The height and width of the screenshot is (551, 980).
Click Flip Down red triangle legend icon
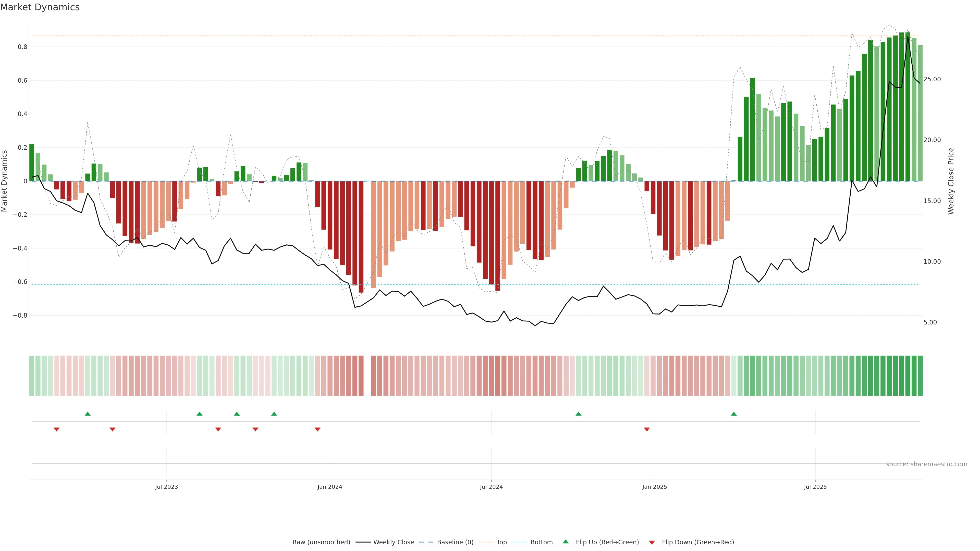tap(652, 543)
